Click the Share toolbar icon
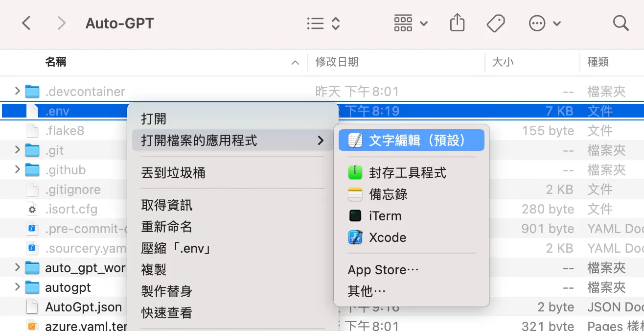The width and height of the screenshot is (644, 331). click(x=457, y=23)
